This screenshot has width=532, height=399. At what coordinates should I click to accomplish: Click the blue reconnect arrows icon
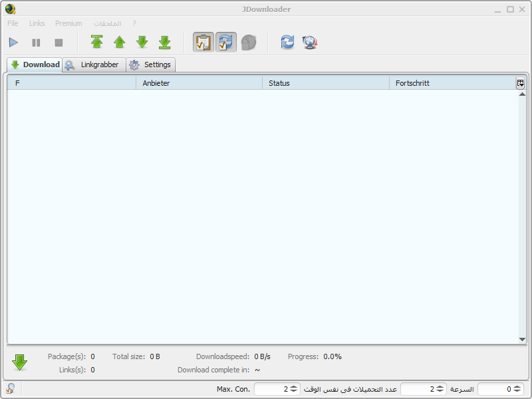point(287,43)
